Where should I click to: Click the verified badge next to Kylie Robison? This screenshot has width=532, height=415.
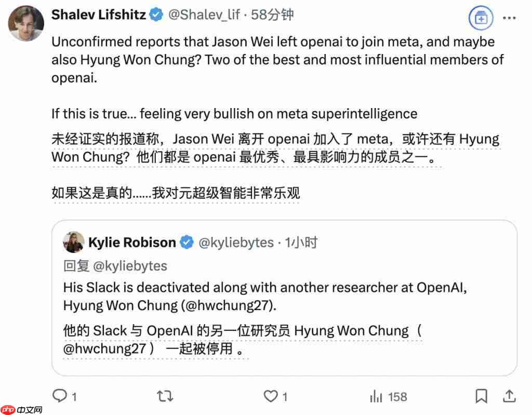tap(187, 242)
